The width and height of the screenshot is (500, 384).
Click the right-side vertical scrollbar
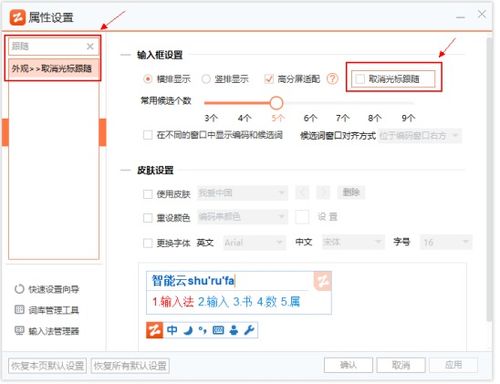click(489, 180)
